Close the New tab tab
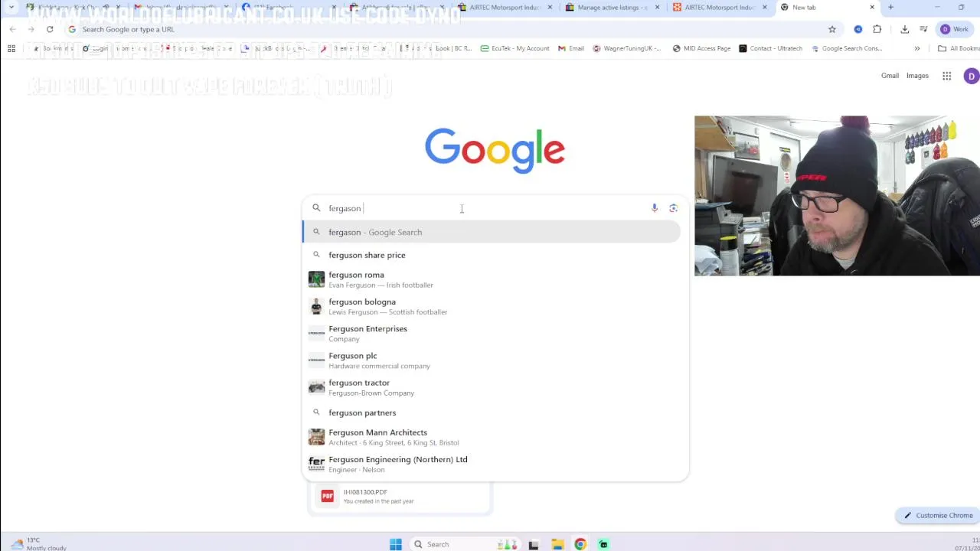Screen dimensions: 980x551 pos(872,8)
